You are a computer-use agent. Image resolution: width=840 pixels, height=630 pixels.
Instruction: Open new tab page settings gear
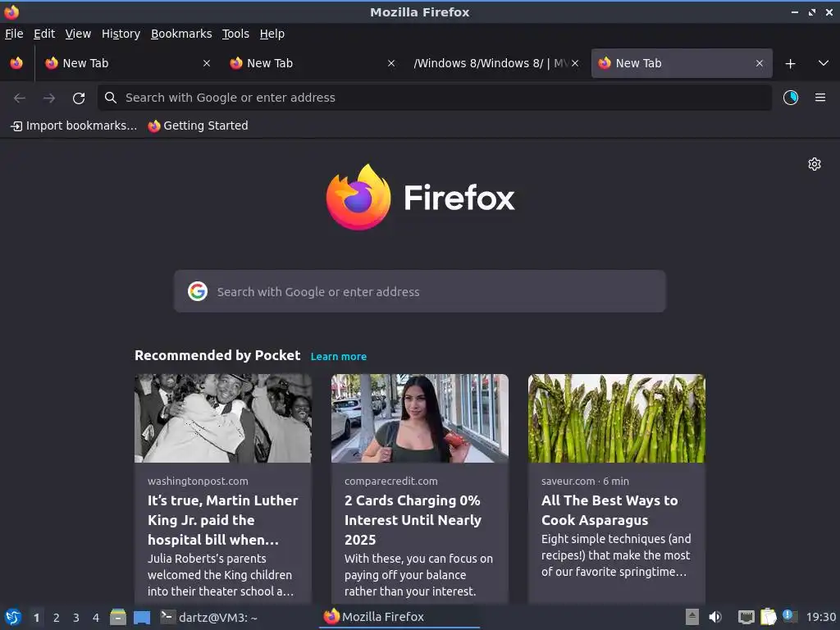pos(815,164)
